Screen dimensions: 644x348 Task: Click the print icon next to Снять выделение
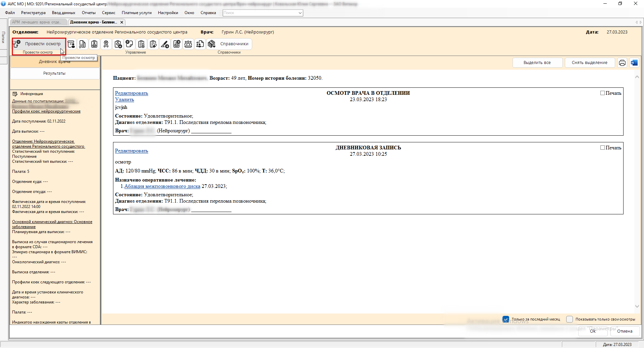(x=622, y=63)
